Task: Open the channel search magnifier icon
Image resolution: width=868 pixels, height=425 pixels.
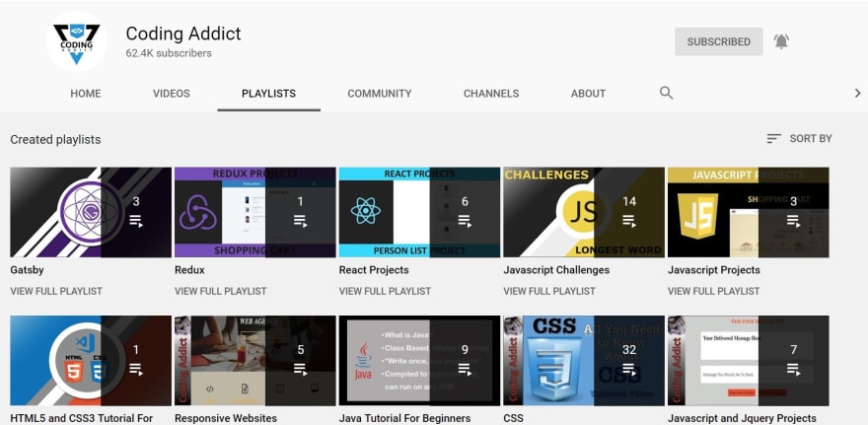Action: coord(666,93)
